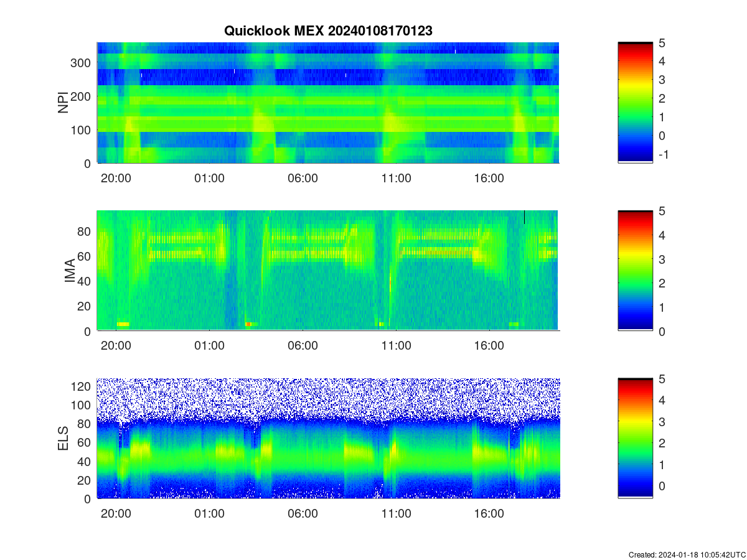
Task: Click the 01:00 tick under IMA plot
Action: [x=209, y=346]
